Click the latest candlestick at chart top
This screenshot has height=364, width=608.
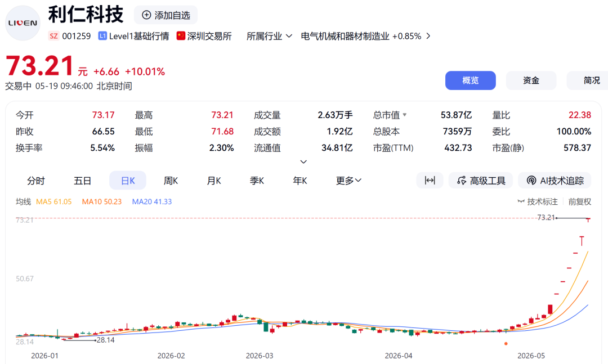[x=588, y=220]
